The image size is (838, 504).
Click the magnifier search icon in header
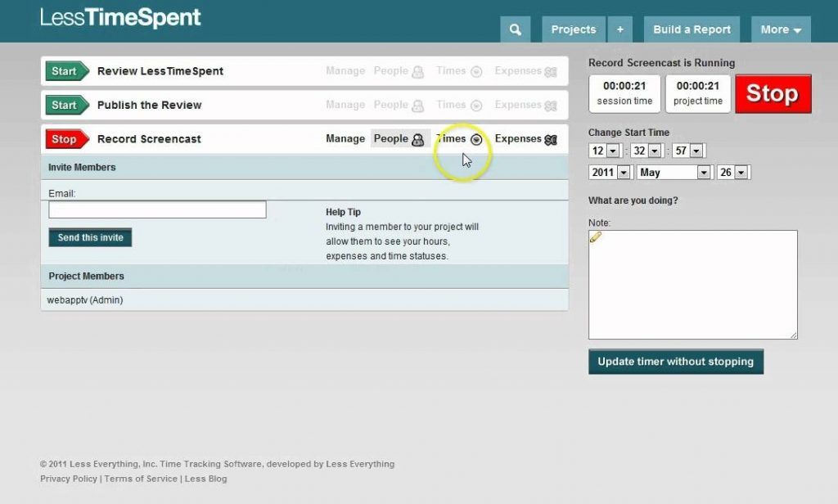[x=515, y=29]
